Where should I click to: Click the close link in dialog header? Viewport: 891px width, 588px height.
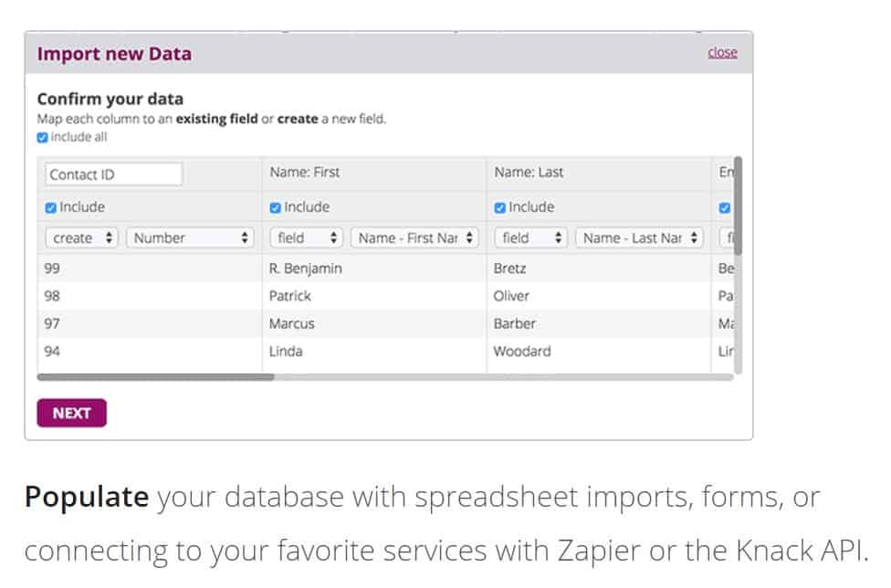tap(722, 53)
